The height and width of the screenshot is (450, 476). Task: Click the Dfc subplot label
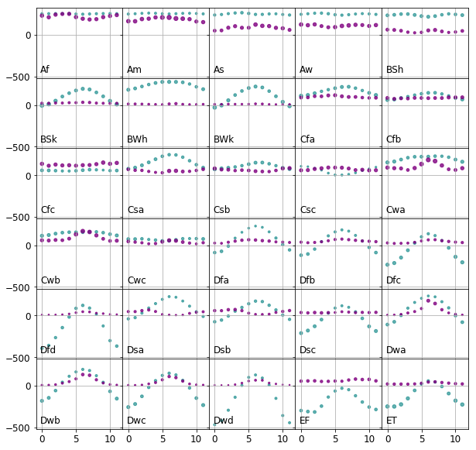click(x=394, y=280)
